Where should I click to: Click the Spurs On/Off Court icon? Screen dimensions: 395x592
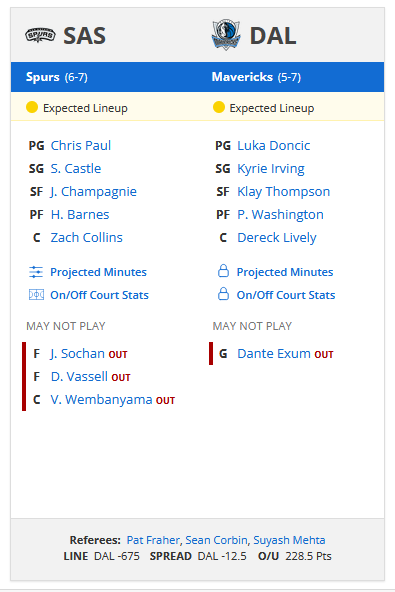(36, 294)
